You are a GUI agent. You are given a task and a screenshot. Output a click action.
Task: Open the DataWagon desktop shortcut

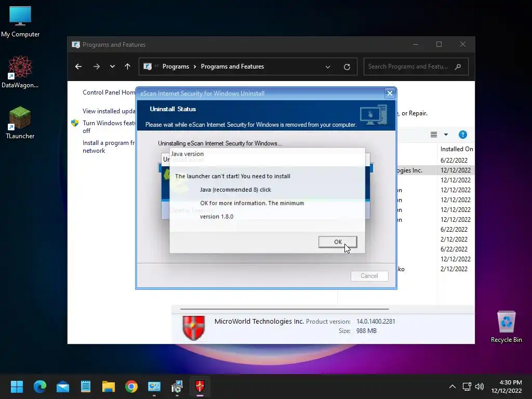pyautogui.click(x=20, y=72)
